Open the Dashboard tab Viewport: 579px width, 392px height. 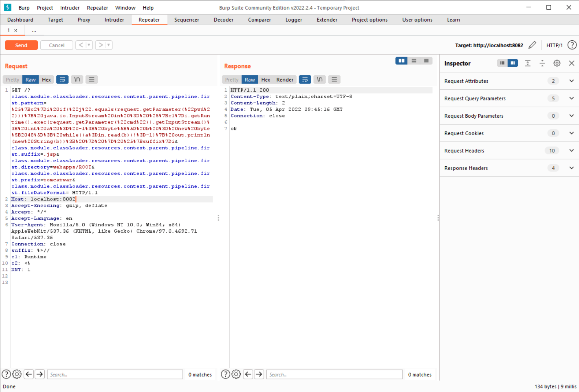pyautogui.click(x=20, y=20)
